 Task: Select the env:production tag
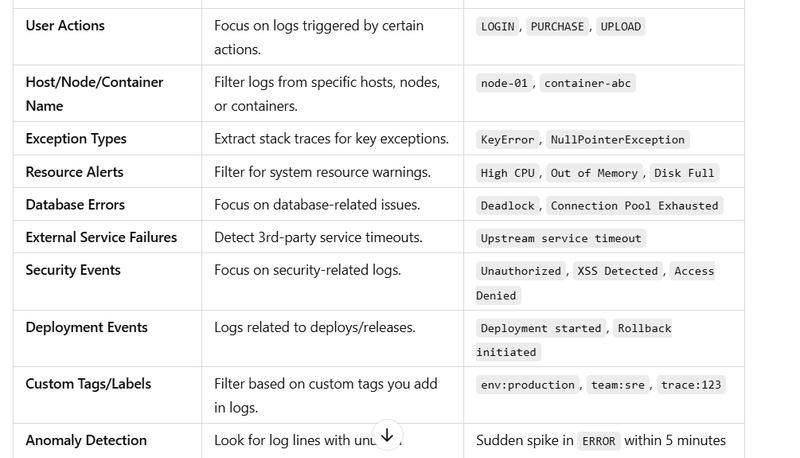point(528,385)
